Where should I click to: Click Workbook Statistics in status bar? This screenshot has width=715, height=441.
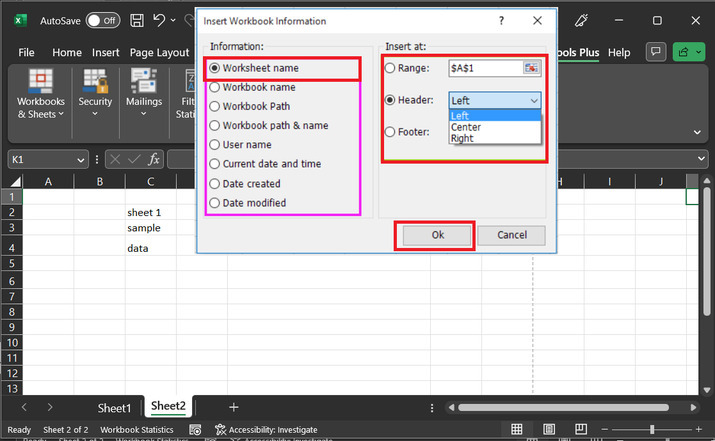137,430
